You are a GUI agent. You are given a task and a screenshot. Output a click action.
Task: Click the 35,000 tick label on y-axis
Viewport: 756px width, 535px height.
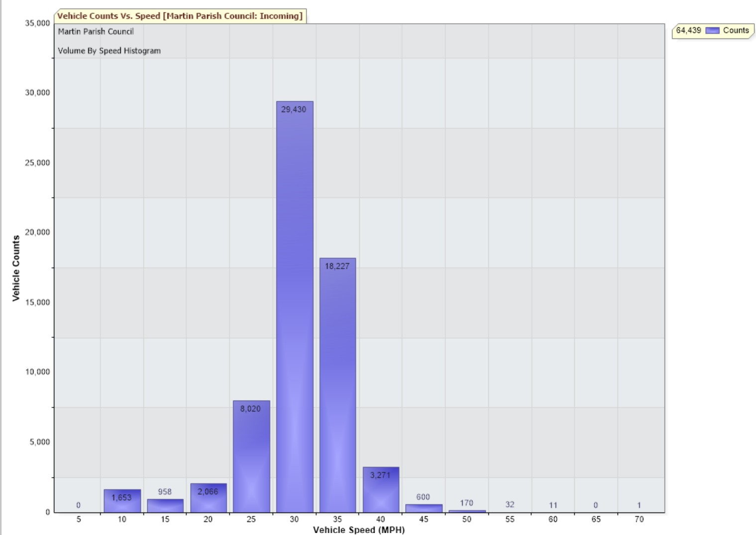[x=37, y=23]
